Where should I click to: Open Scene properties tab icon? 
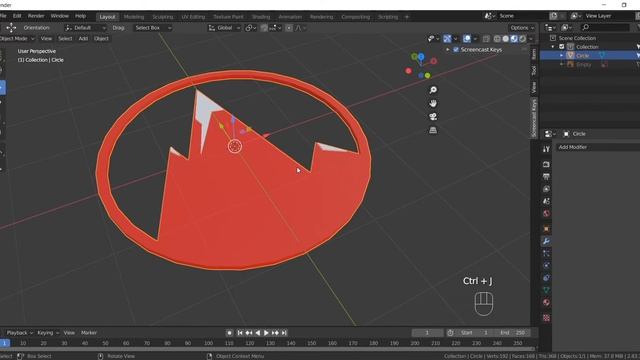[x=546, y=201]
